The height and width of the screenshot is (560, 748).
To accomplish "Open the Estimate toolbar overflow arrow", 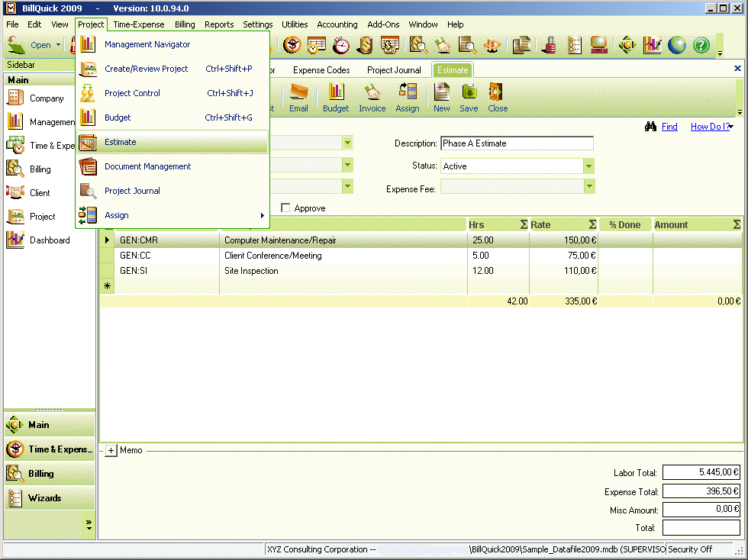I will [740, 113].
